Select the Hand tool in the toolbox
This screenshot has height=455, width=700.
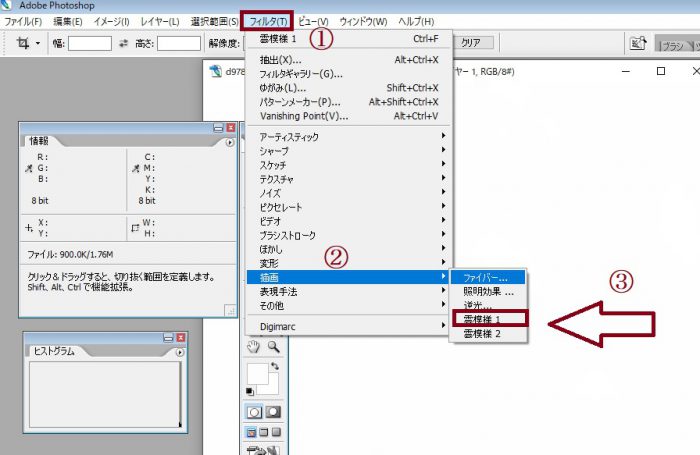click(x=254, y=346)
